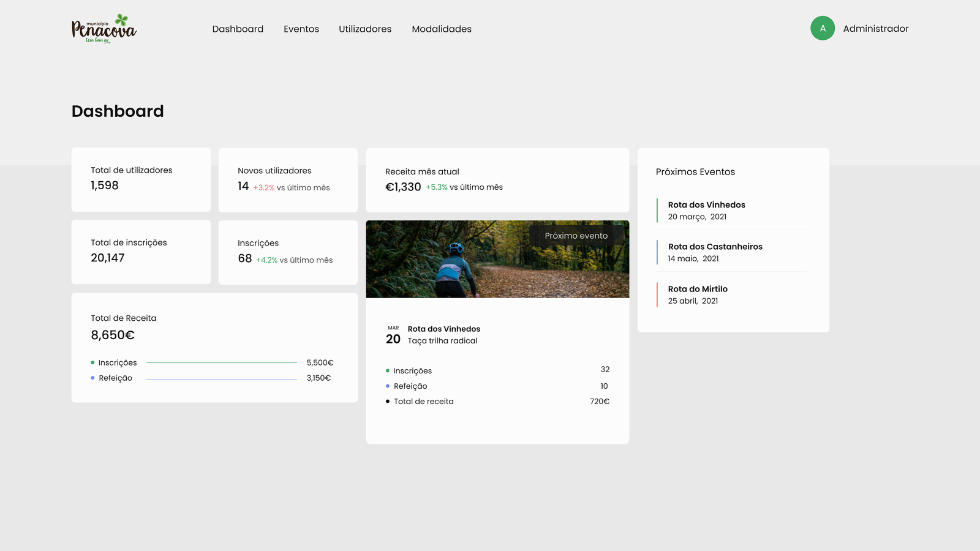Image resolution: width=980 pixels, height=551 pixels.
Task: Click the Penacova municipality logo
Action: [104, 29]
